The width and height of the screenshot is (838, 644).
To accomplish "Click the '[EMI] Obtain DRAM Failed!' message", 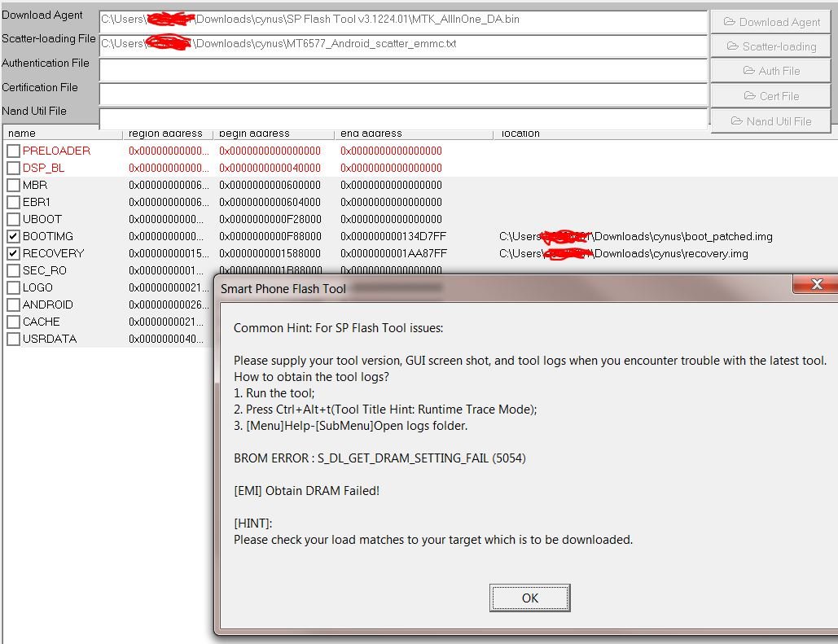I will (307, 491).
